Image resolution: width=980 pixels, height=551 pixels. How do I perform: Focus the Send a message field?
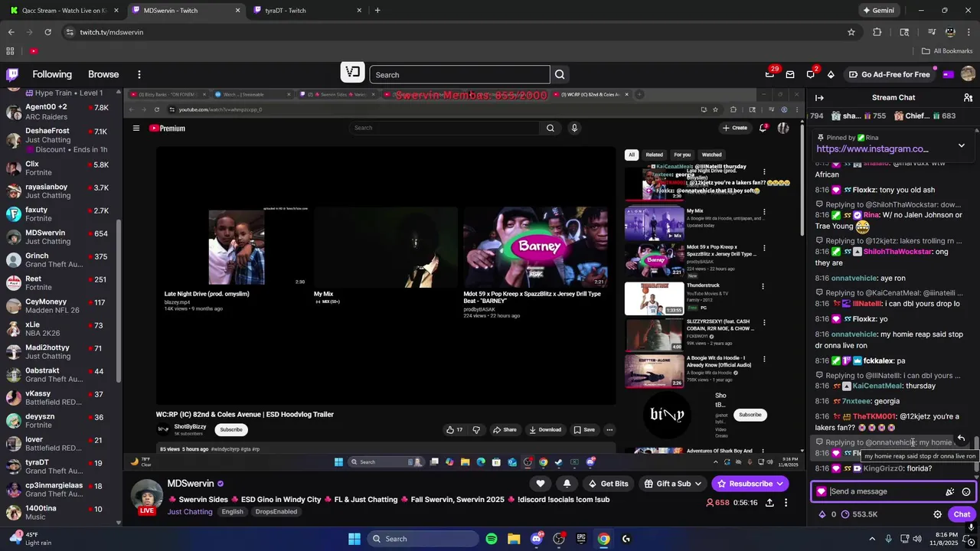(886, 491)
